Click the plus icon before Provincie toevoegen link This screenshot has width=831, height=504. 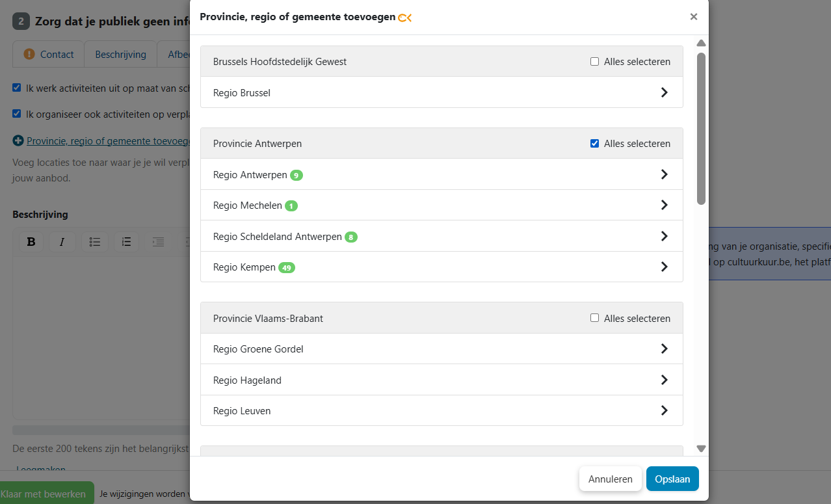click(x=18, y=140)
